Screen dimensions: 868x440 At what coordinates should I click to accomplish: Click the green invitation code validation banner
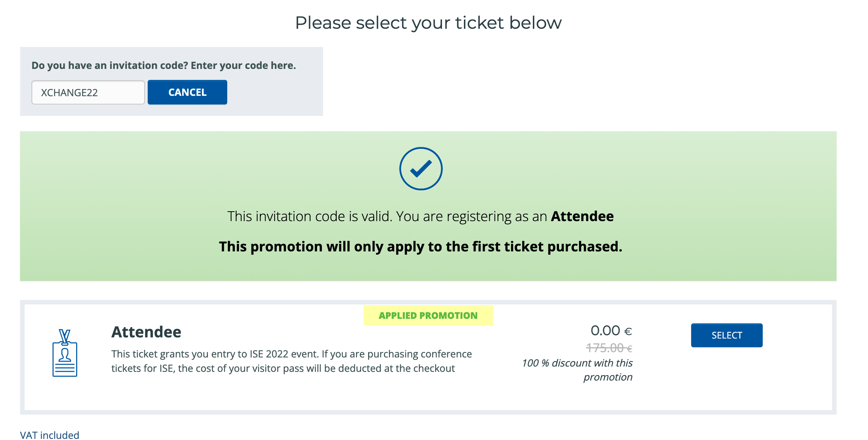tap(434, 206)
